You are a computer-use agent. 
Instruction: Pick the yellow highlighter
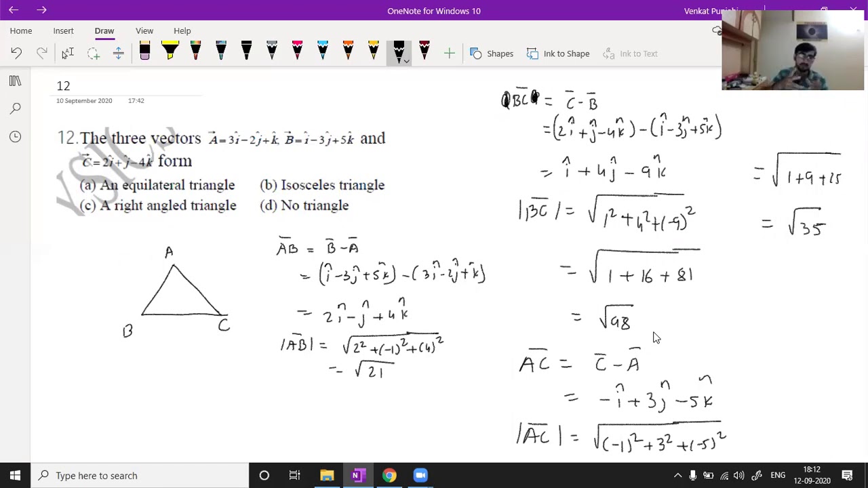point(170,52)
